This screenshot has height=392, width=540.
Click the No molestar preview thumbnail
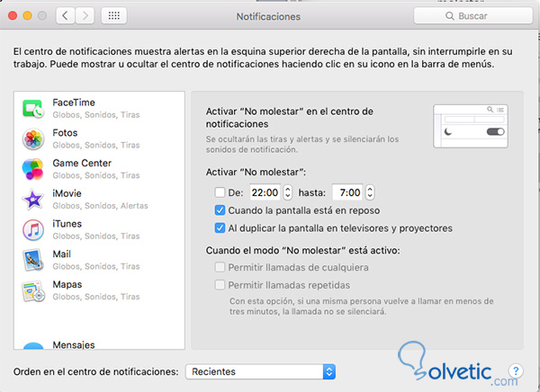(471, 126)
